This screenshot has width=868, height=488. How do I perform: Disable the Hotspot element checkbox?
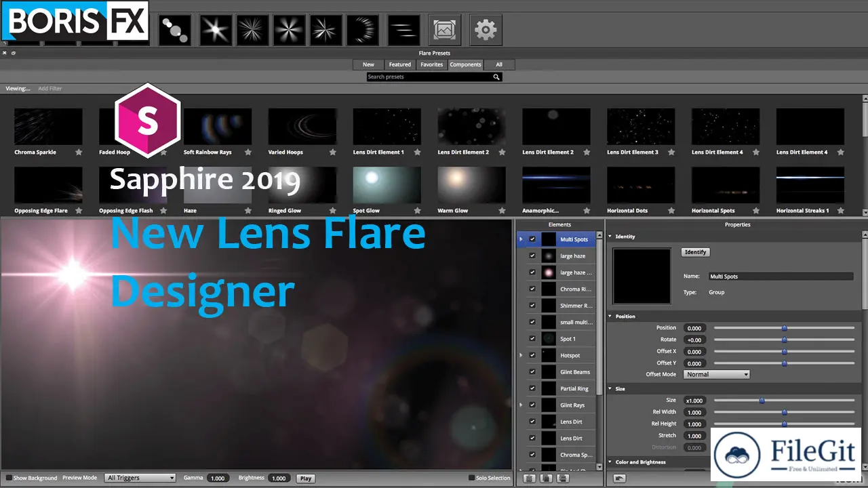point(532,355)
